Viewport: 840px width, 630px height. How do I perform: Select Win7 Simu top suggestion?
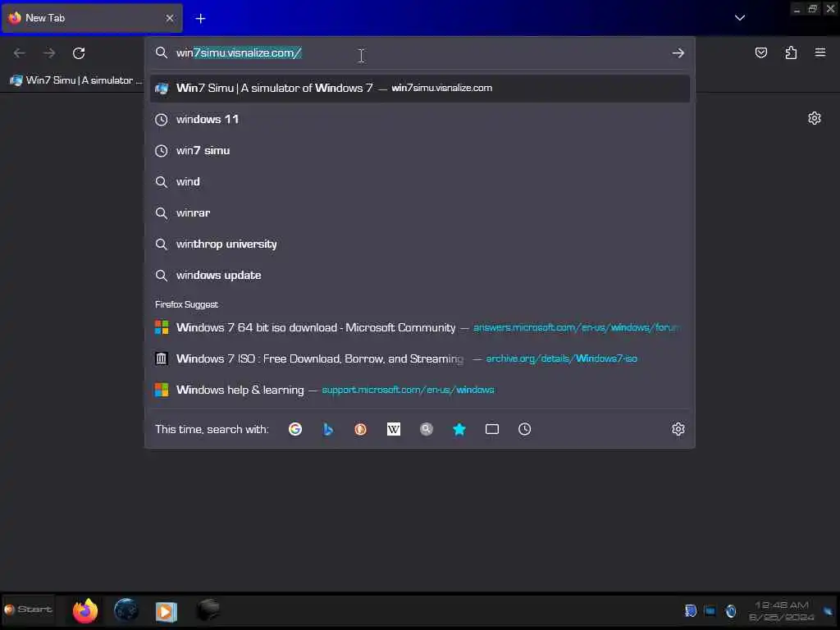coord(420,88)
